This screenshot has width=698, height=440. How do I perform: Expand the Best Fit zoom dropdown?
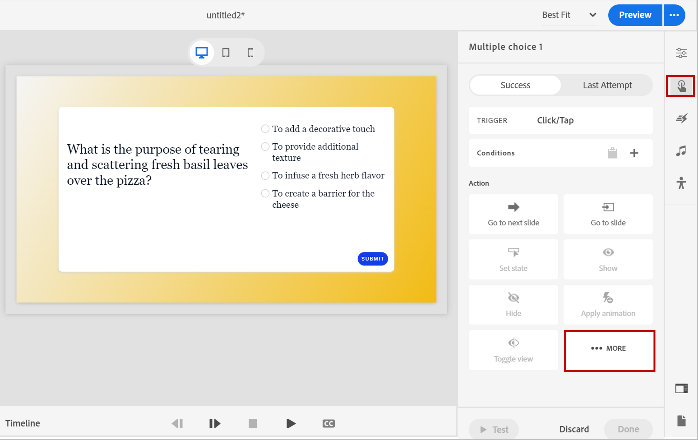(x=570, y=15)
